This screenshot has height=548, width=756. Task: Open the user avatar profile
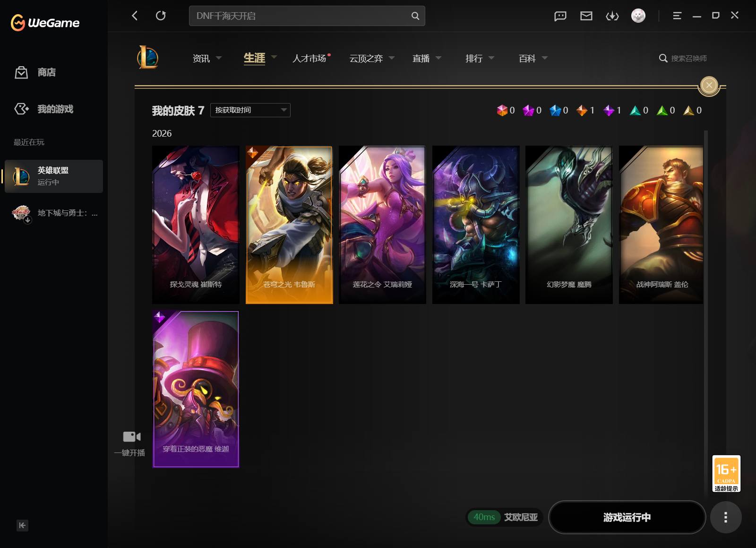tap(638, 16)
